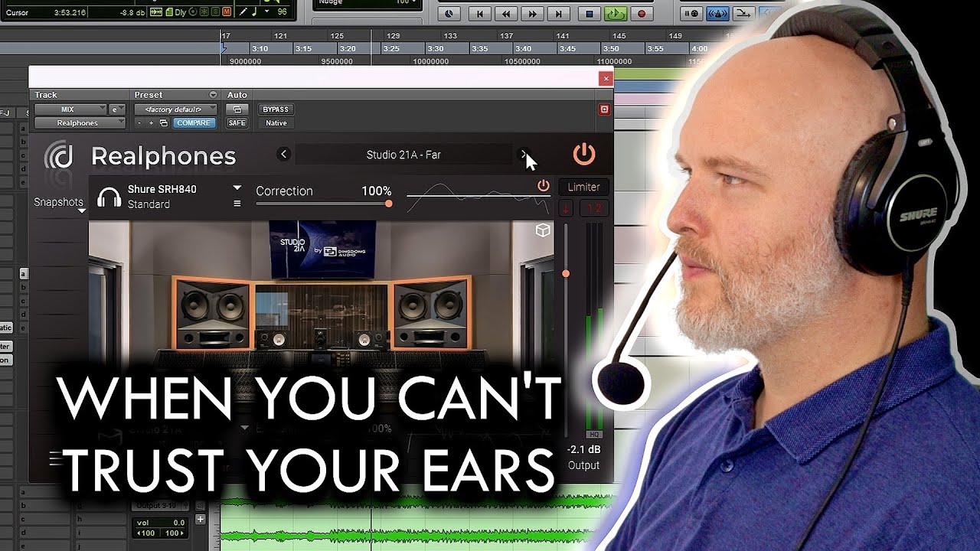Open the factory default preset dropdown
This screenshot has height=551, width=980.
coord(175,109)
